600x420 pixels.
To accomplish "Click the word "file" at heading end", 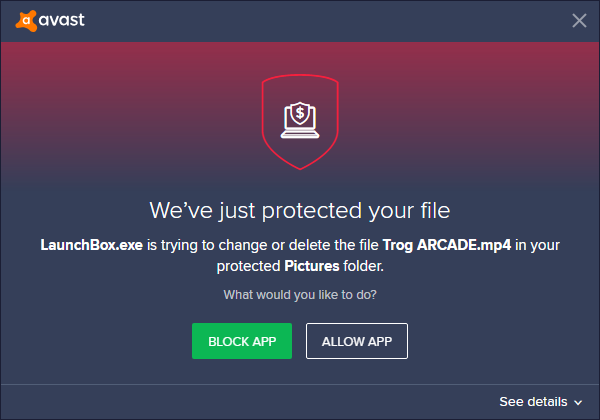I will 435,210.
